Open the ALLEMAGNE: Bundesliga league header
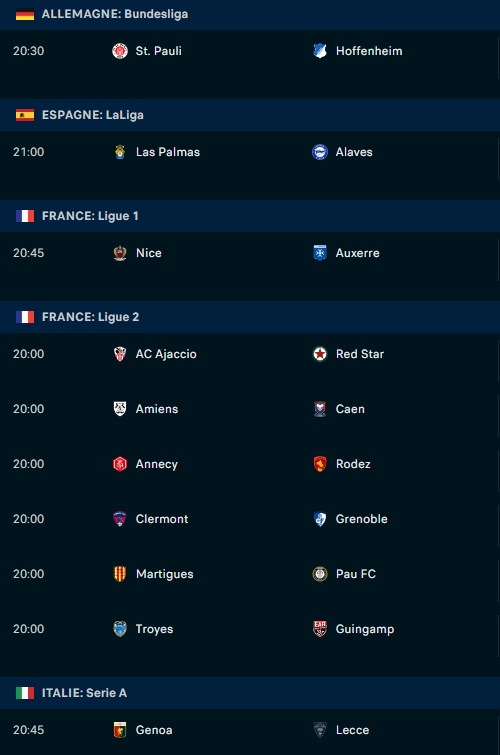500x755 pixels. point(250,14)
